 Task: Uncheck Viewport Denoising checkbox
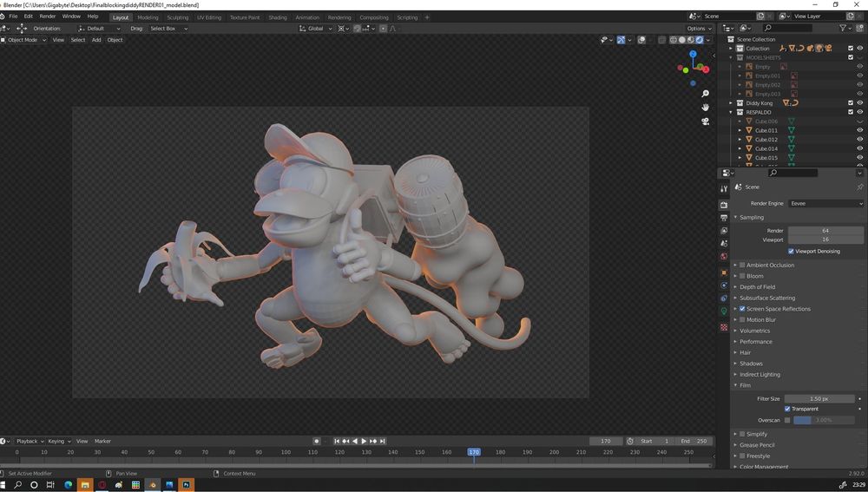coord(791,252)
